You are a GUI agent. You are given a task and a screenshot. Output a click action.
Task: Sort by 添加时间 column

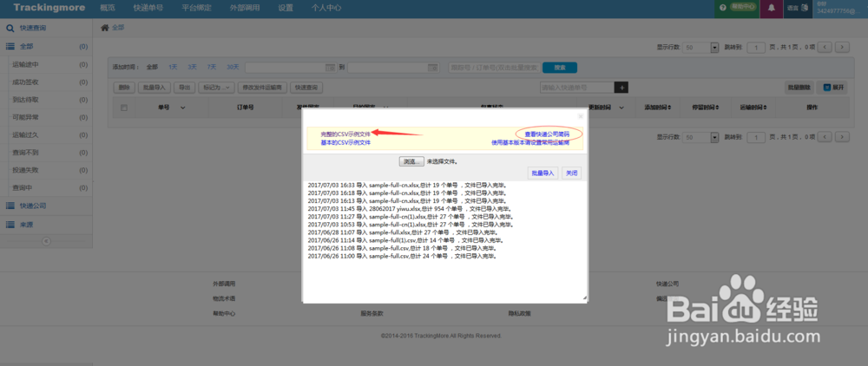click(x=657, y=108)
